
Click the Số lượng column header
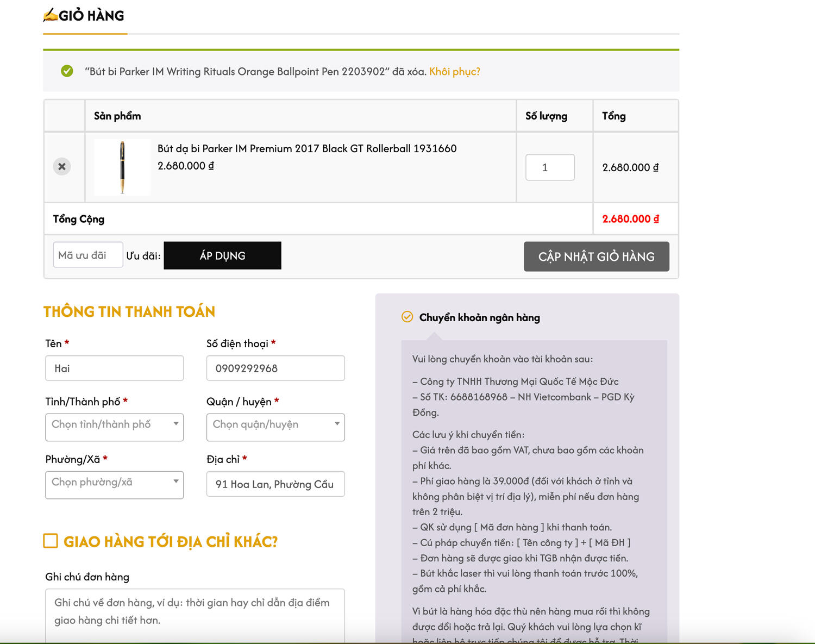click(546, 116)
